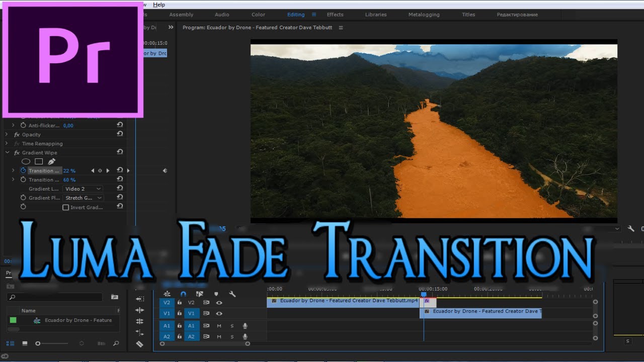Expand the Transition 22 % property

[14, 170]
